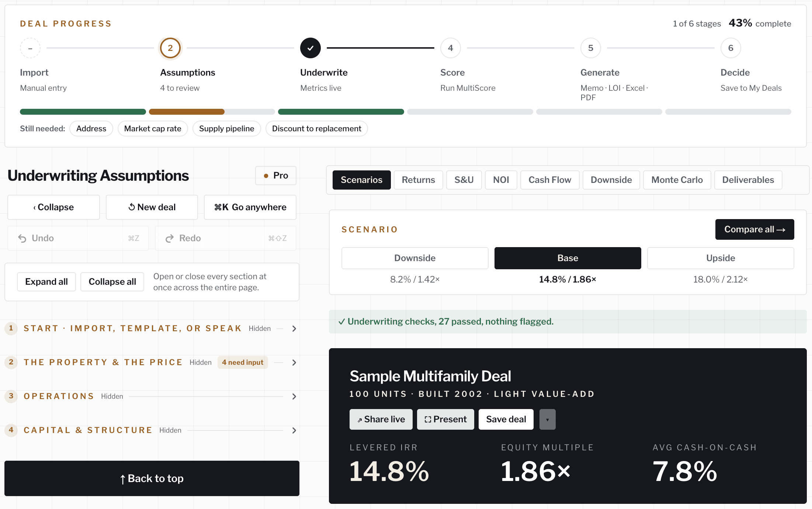Expand the Operations section chevron

click(294, 397)
